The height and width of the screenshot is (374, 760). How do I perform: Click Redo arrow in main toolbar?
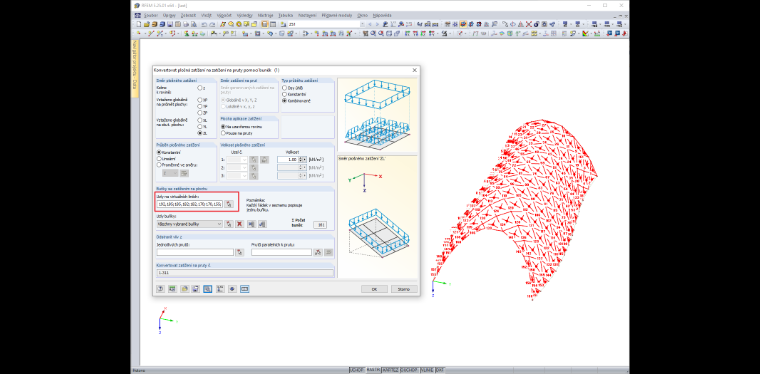point(212,24)
